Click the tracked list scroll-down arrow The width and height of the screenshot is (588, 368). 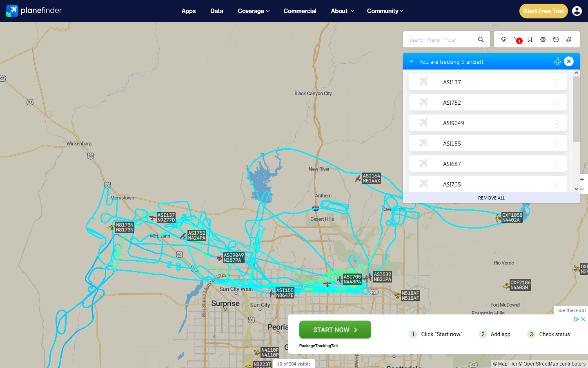[576, 189]
